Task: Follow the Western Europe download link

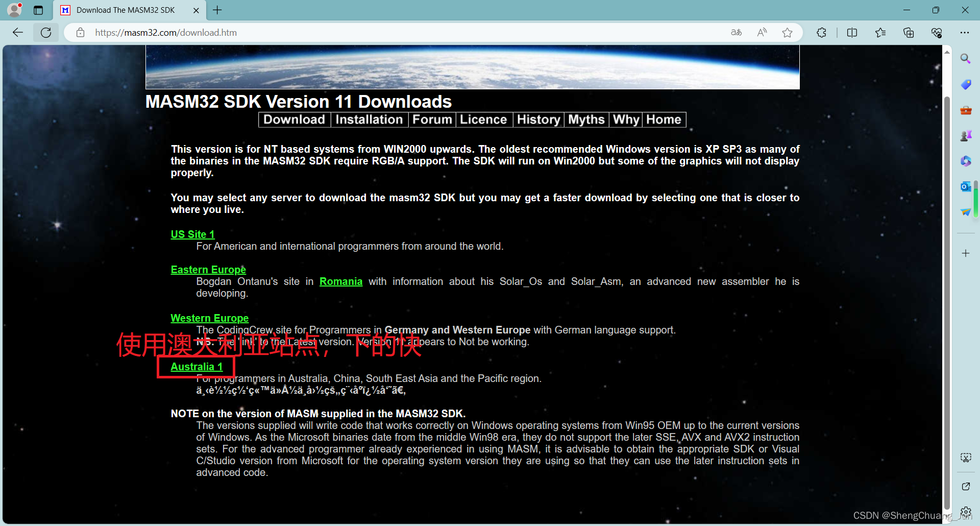Action: [x=210, y=318]
